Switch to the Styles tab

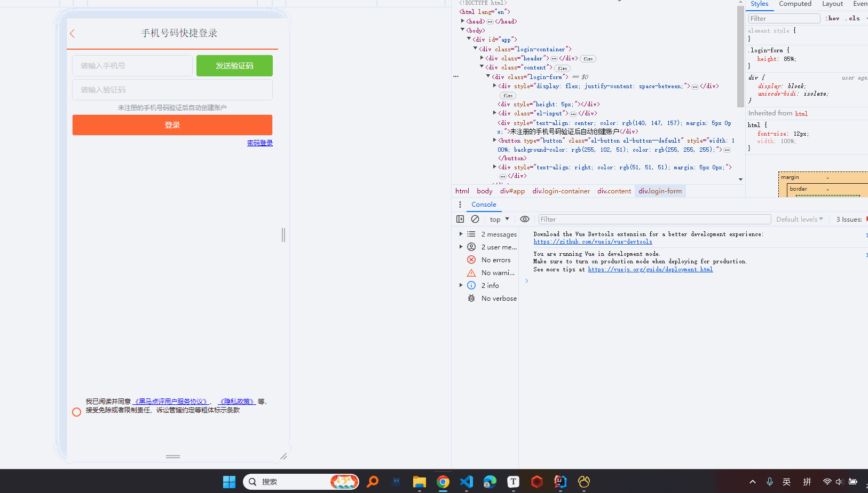(759, 4)
